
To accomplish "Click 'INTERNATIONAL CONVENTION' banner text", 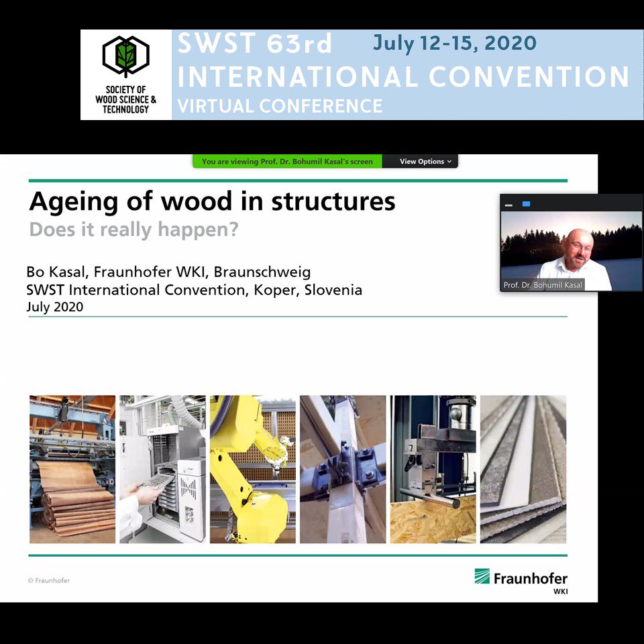I will pyautogui.click(x=403, y=76).
